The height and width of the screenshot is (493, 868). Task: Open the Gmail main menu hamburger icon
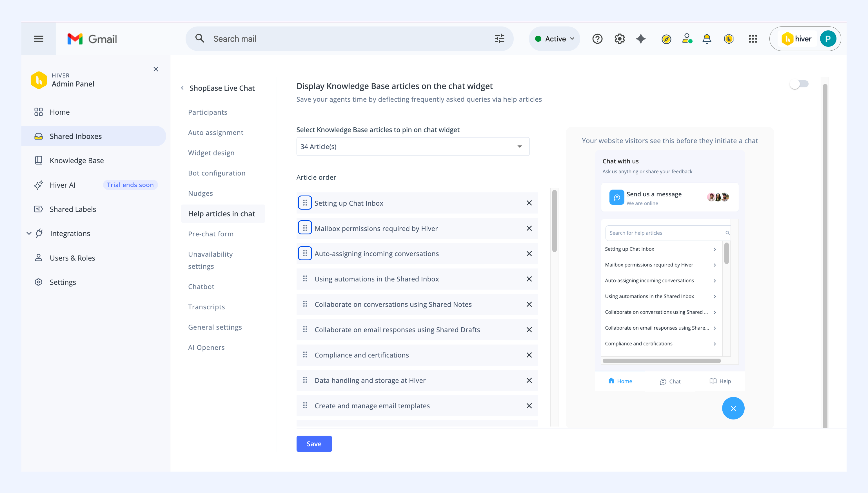point(39,39)
